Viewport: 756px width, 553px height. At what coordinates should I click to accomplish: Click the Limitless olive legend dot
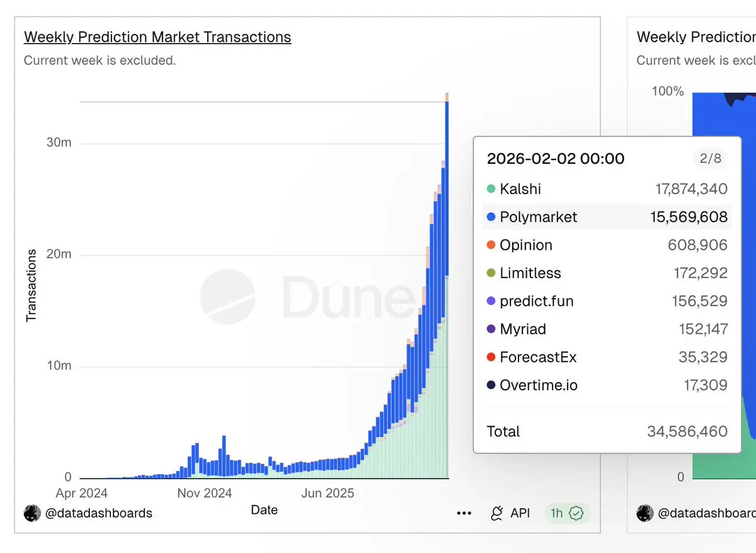[491, 273]
